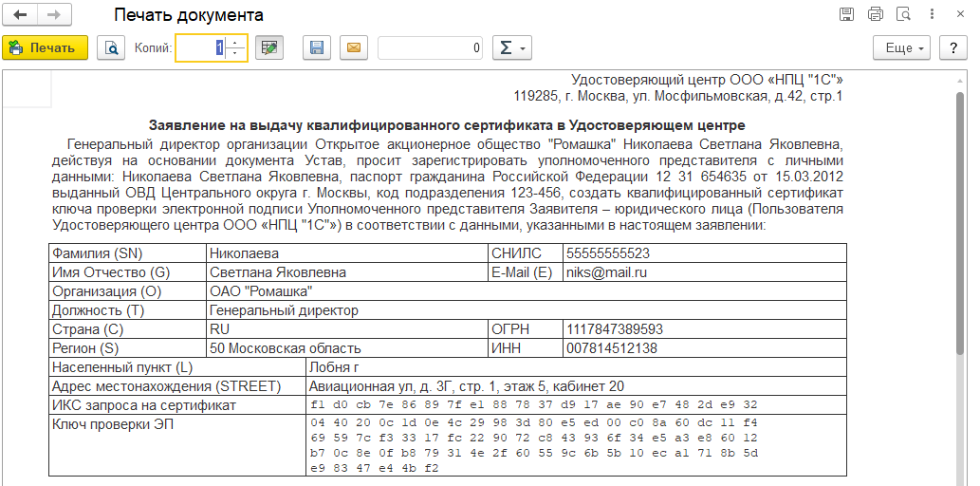Send document by email envelope icon
980x486 pixels.
(x=353, y=47)
